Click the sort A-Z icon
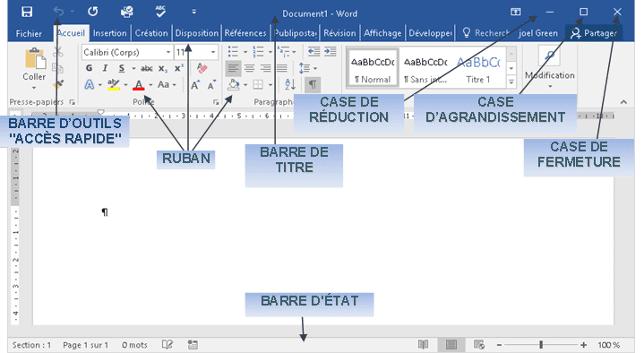Screen dimensions: 644x353 tap(290, 84)
